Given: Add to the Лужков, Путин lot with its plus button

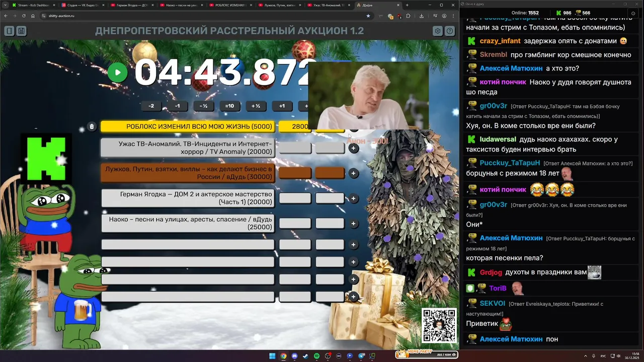Looking at the screenshot, I should tap(353, 173).
